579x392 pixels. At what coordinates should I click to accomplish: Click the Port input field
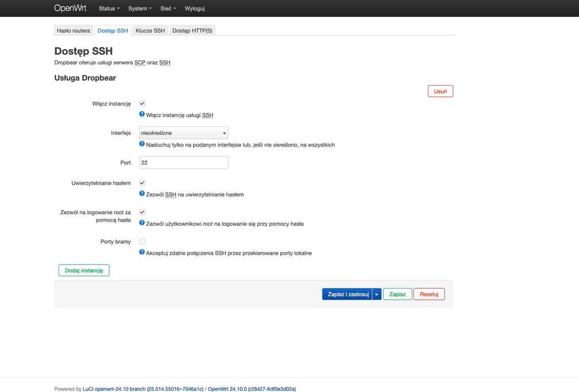click(x=184, y=162)
